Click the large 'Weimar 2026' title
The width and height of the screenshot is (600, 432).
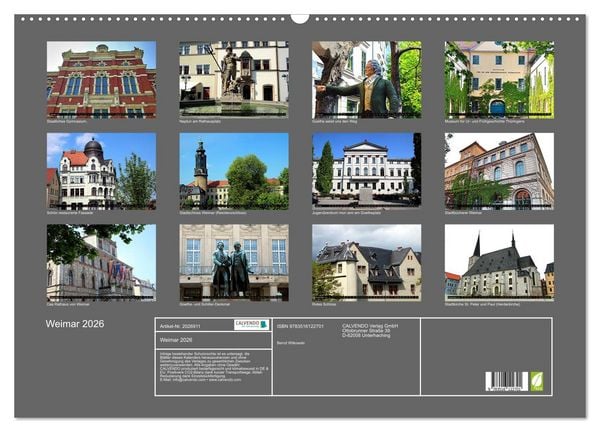[x=75, y=324]
